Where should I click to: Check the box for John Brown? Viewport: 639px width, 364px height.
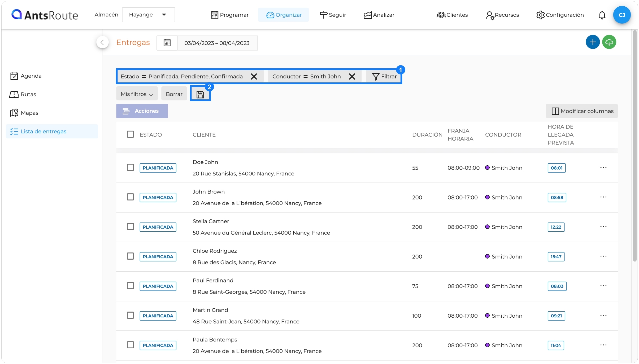point(130,197)
